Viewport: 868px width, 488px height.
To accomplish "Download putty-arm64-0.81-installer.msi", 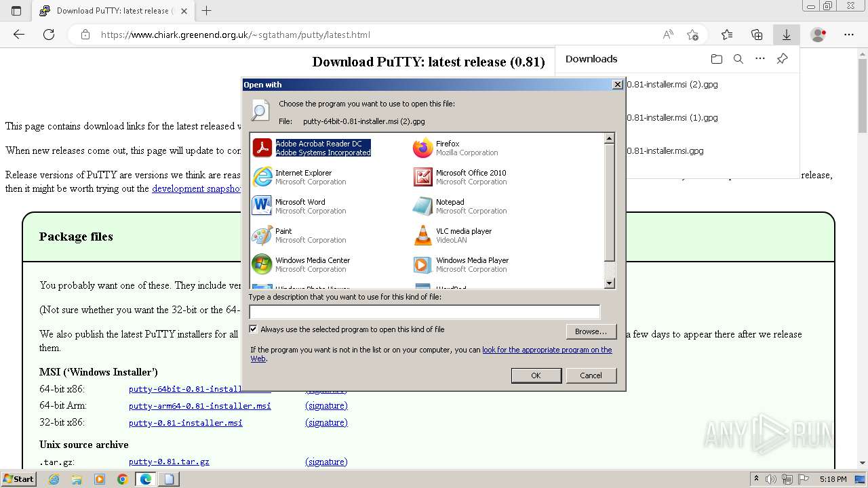I will point(200,406).
